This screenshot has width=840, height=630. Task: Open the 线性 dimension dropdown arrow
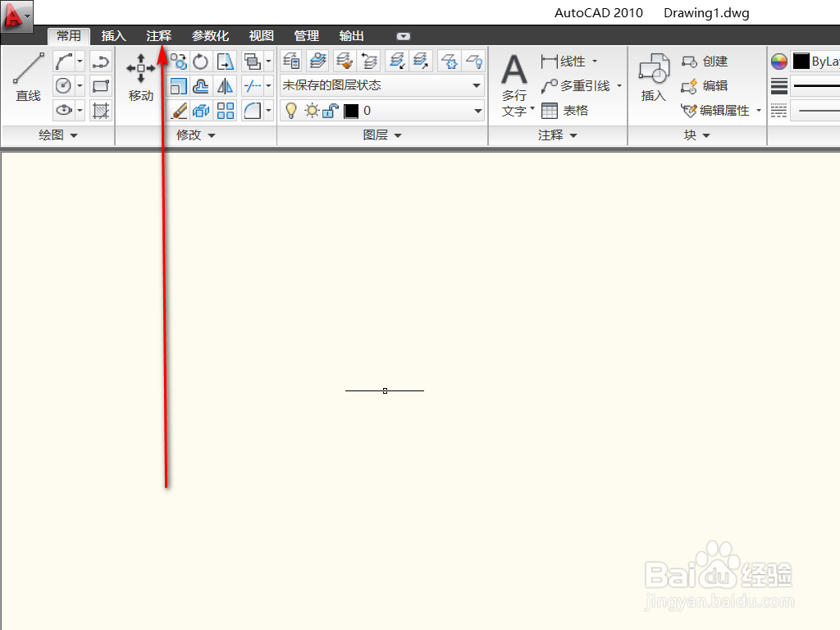tap(595, 62)
